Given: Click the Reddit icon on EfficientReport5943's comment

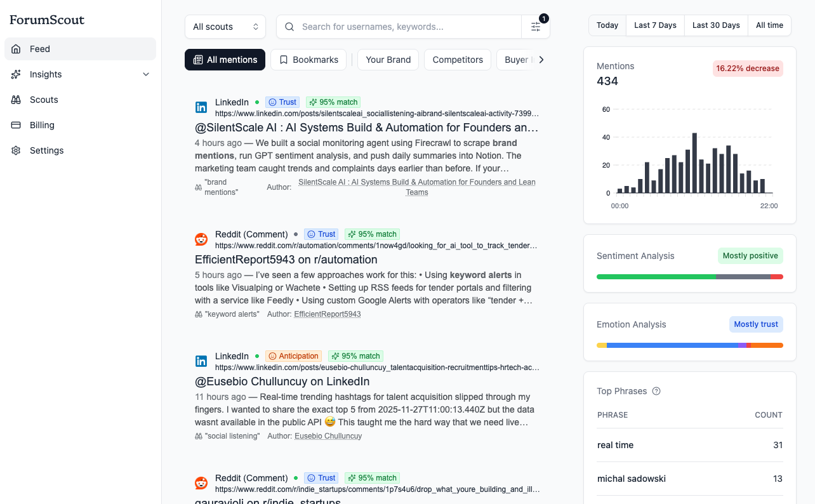Looking at the screenshot, I should click(201, 239).
